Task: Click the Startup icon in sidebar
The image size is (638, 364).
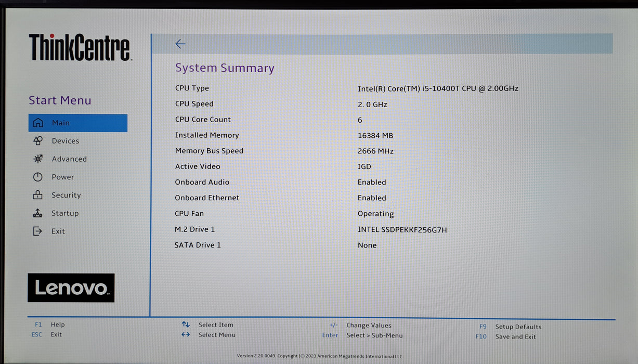Action: pos(38,213)
